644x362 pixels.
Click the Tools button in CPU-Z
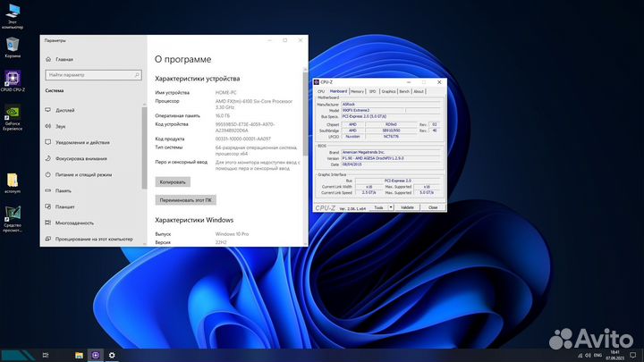click(x=378, y=207)
